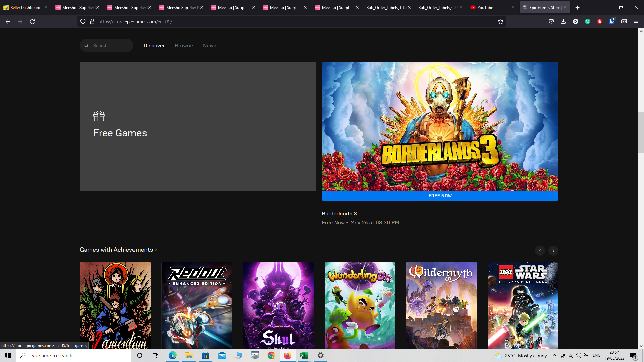
Task: Open the News tab
Action: point(209,46)
